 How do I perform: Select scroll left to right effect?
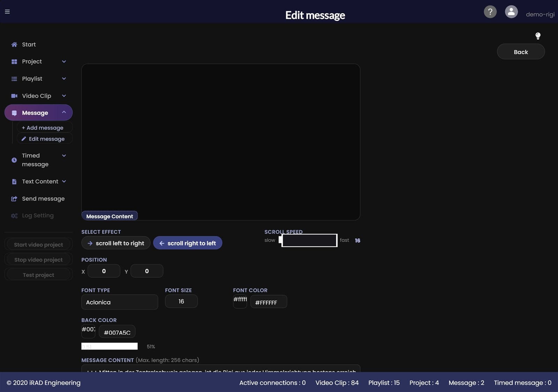pyautogui.click(x=116, y=243)
